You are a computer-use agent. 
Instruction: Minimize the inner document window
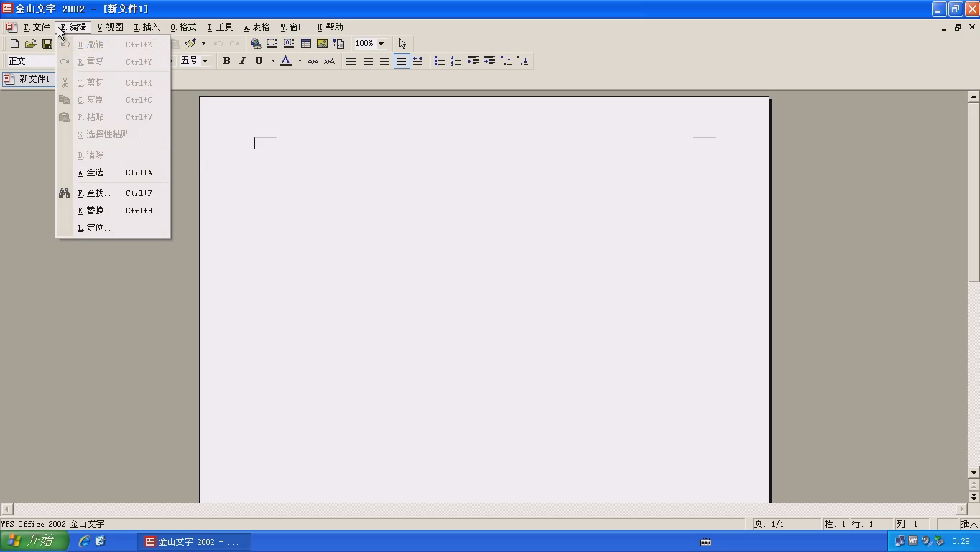(943, 27)
